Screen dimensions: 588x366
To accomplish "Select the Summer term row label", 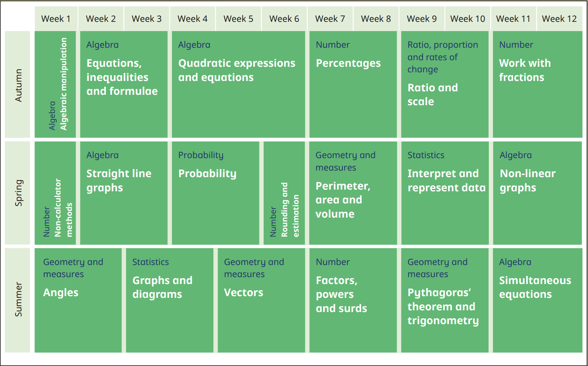I will coord(18,300).
